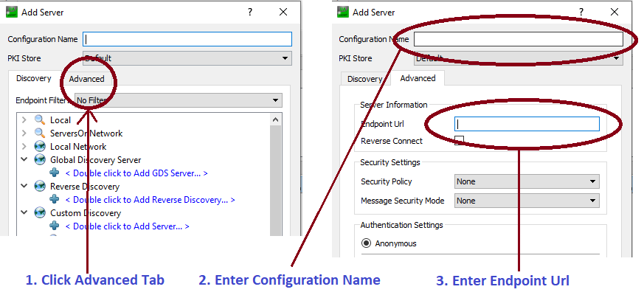Open the PKI Store dropdown in the left window
The height and width of the screenshot is (295, 644).
coord(187,58)
